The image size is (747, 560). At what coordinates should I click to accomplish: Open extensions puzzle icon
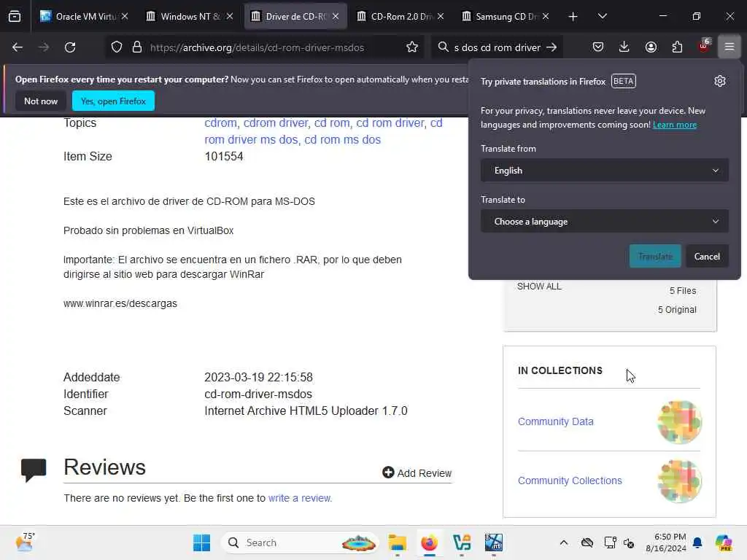pos(677,47)
